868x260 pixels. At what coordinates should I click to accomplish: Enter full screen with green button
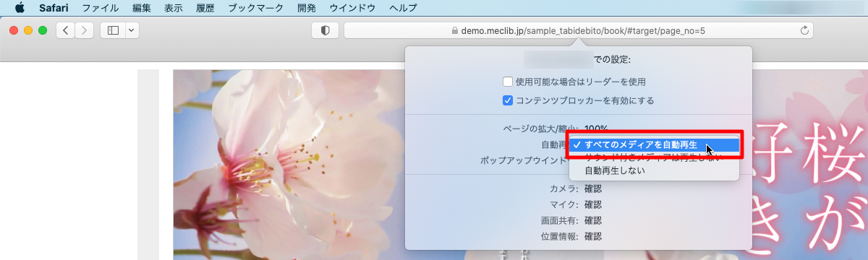point(43,30)
